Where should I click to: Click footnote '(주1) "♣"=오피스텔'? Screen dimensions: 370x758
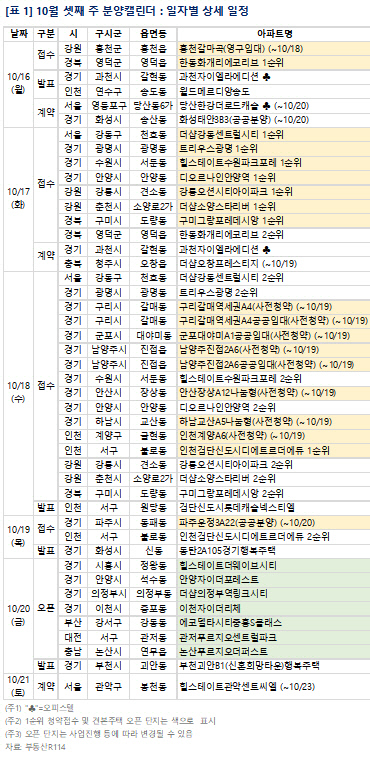39,708
